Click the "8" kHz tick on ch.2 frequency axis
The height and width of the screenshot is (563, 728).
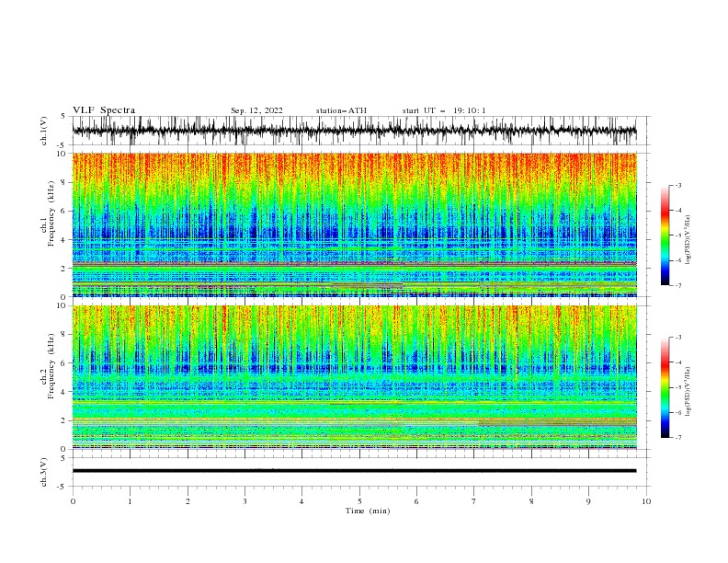[64, 335]
